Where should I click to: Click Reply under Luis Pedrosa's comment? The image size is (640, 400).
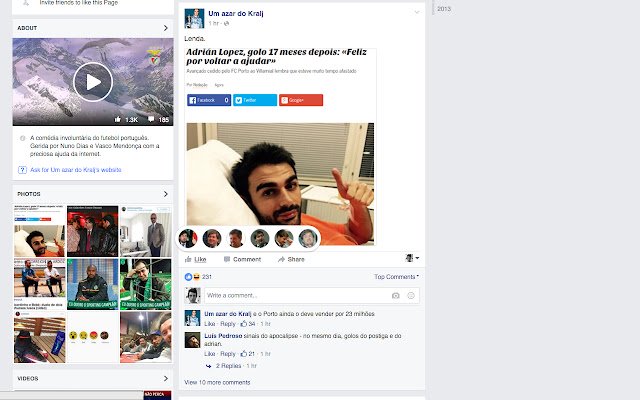click(228, 354)
